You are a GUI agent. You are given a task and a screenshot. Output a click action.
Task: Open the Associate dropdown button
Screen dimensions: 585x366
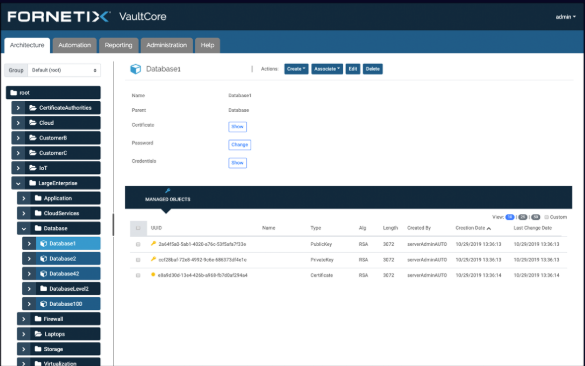(327, 69)
